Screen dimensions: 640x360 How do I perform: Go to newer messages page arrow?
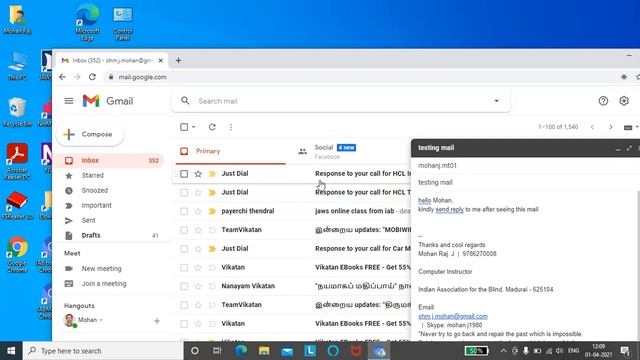[592, 127]
